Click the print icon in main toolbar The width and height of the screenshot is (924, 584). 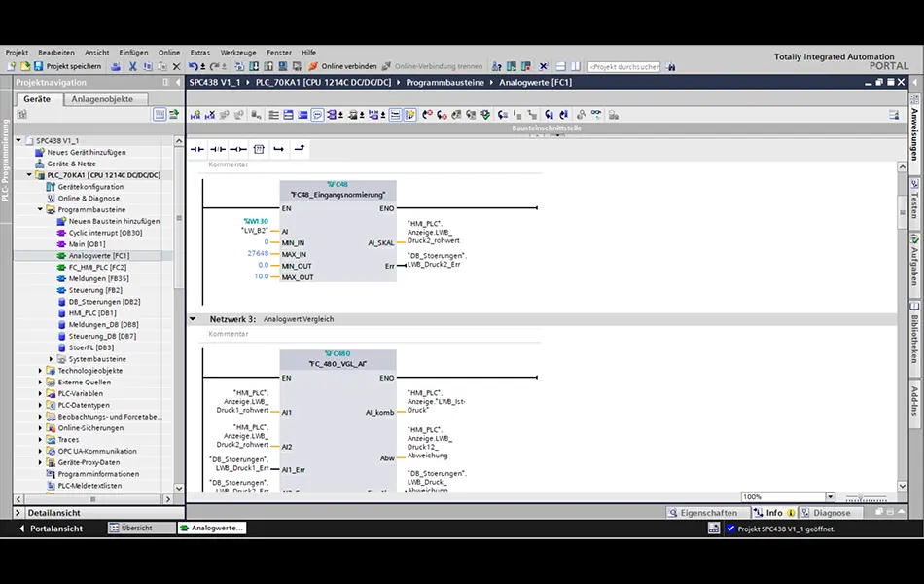(116, 66)
